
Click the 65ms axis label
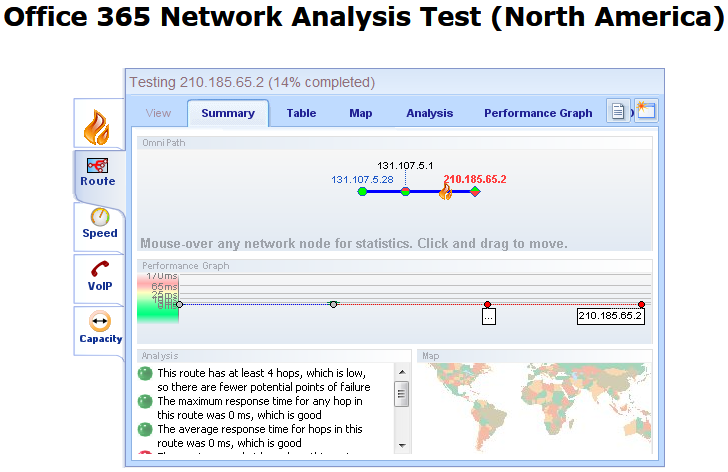(164, 286)
